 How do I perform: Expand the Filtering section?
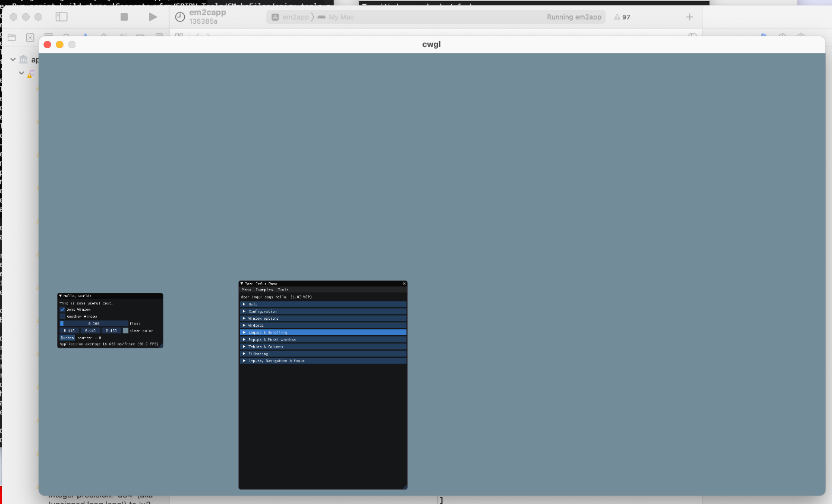[323, 354]
